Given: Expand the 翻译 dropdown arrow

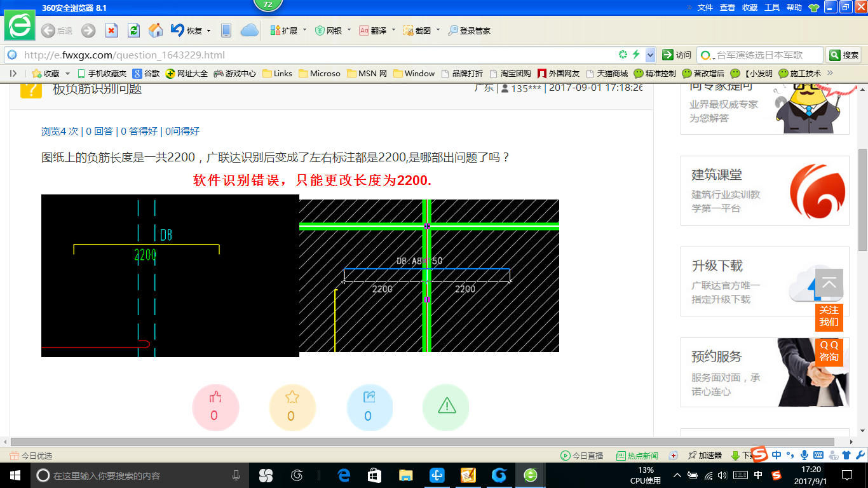Looking at the screenshot, I should 393,30.
